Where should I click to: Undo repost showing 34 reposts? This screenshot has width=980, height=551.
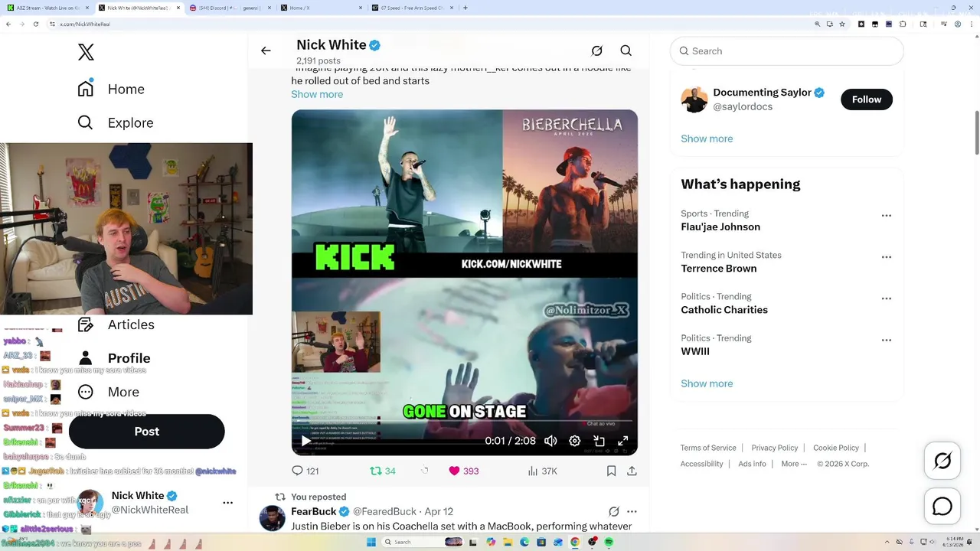(382, 471)
